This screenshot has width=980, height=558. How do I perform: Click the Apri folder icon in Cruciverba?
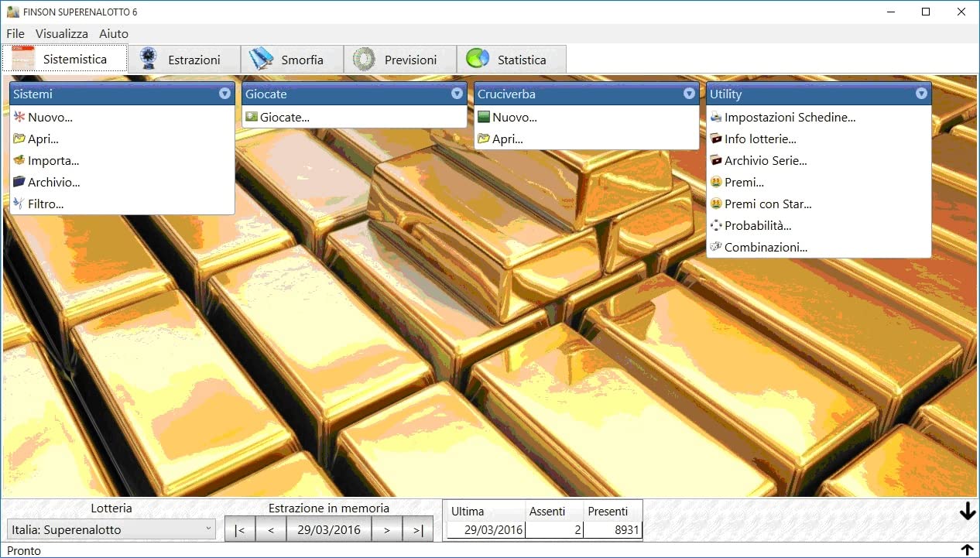pos(484,139)
